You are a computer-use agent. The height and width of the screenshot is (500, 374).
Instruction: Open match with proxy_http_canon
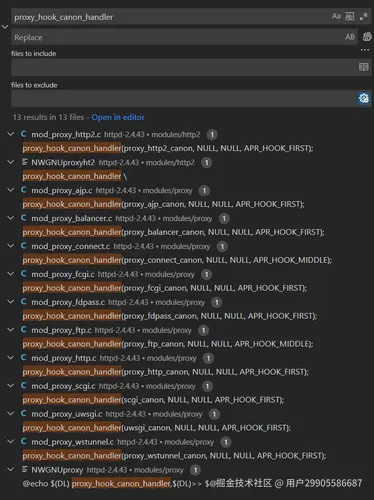166,372
